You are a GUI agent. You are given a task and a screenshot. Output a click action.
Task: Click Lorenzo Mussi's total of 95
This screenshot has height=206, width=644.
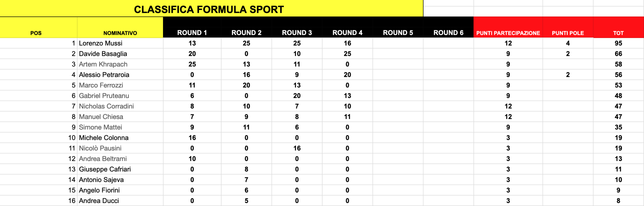(618, 43)
